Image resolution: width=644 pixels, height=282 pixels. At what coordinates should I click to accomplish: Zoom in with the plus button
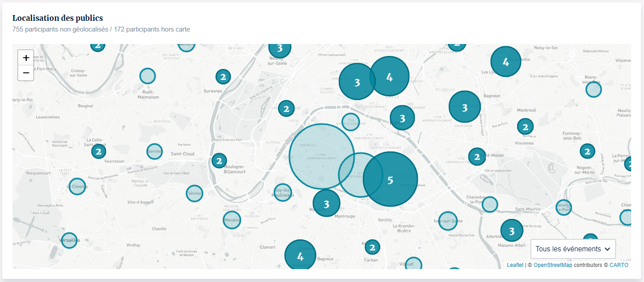pos(26,58)
